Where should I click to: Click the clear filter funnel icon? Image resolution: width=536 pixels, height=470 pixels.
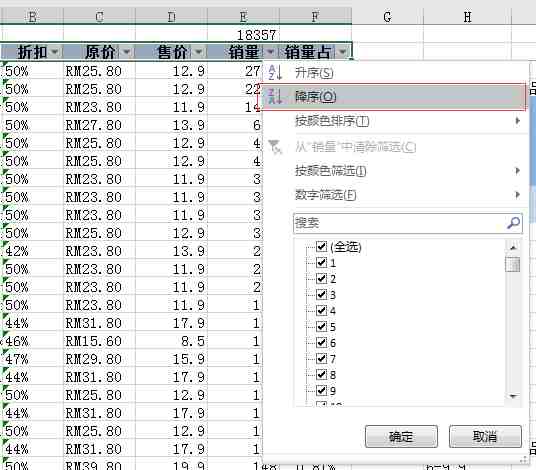click(x=275, y=147)
